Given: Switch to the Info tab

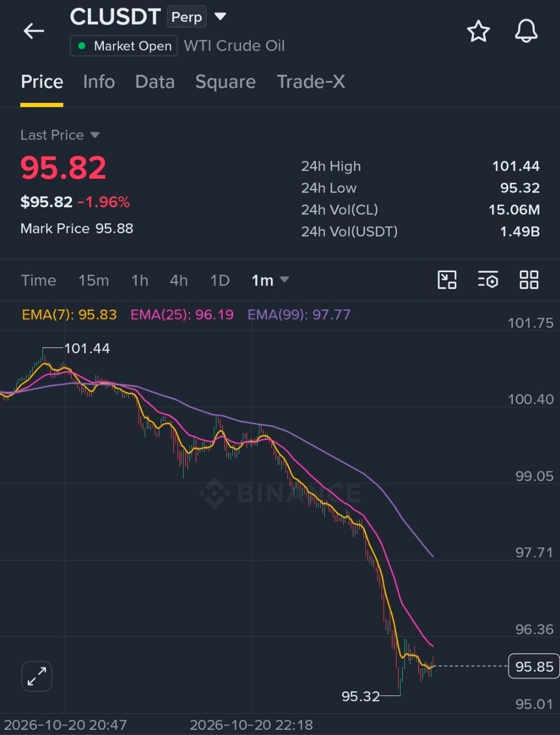Looking at the screenshot, I should 99,82.
